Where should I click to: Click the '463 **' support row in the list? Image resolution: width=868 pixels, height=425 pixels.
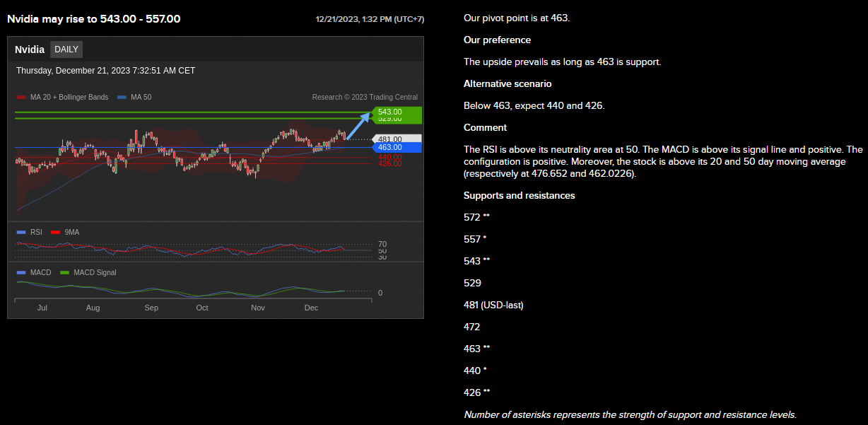[x=476, y=349]
